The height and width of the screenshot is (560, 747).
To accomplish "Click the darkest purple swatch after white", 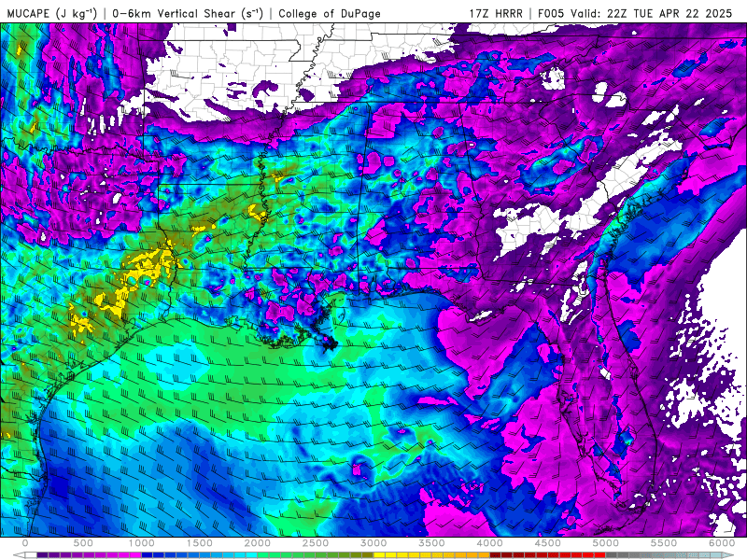I will point(42,554).
